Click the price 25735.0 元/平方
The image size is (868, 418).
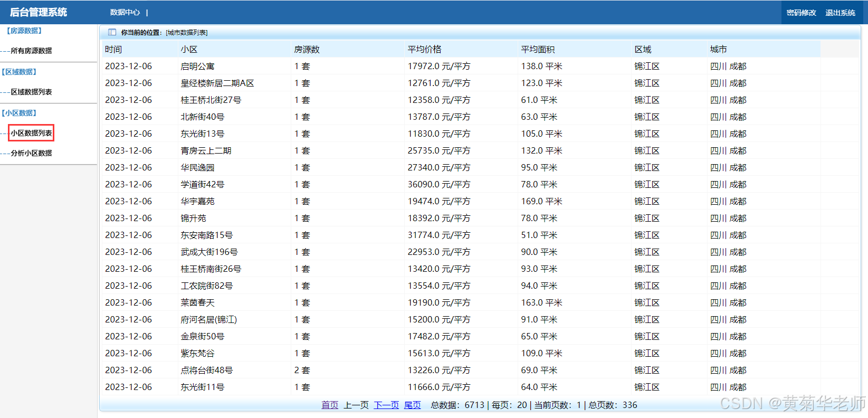tap(439, 150)
